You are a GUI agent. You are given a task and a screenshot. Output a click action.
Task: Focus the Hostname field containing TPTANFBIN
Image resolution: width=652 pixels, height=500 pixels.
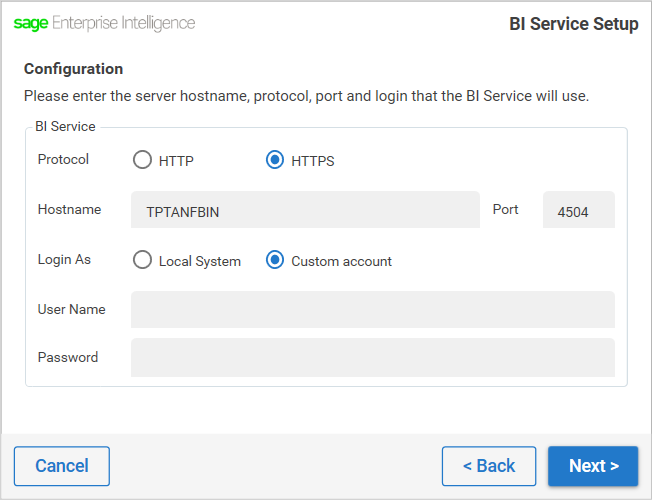(305, 210)
